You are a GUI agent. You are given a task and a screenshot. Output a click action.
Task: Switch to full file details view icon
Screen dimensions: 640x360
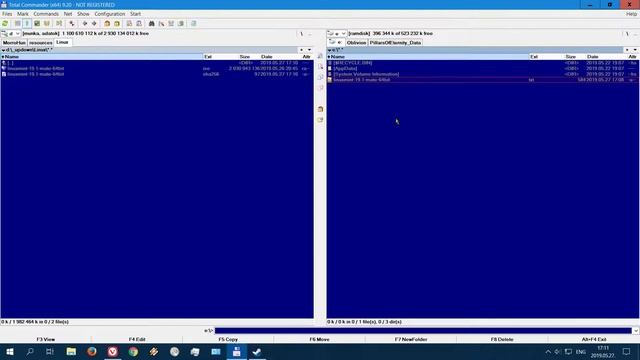pyautogui.click(x=27, y=24)
